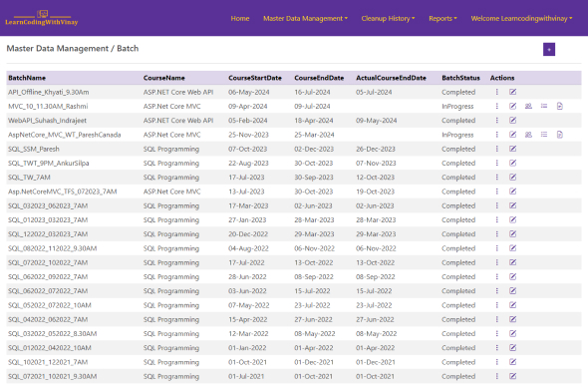Expand Master Data Management dropdown menu

pyautogui.click(x=305, y=18)
